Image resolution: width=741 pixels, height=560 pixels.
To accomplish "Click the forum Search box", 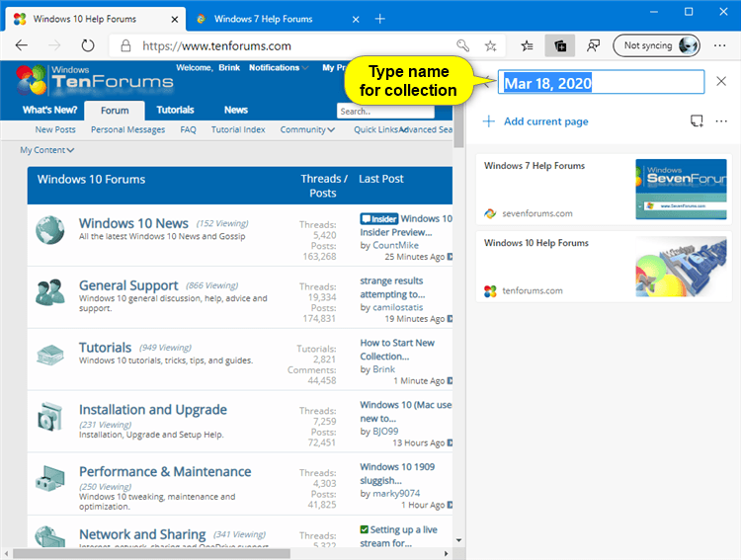I will click(x=385, y=111).
